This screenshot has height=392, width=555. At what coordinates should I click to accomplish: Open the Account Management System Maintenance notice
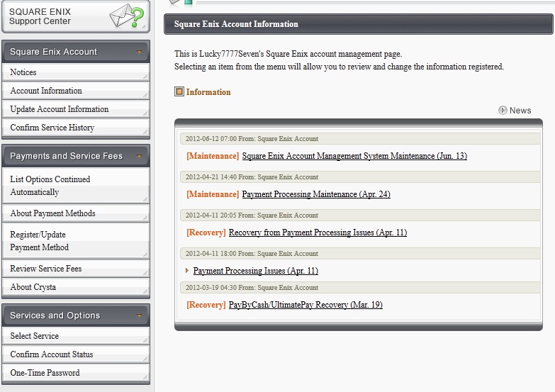coord(354,156)
